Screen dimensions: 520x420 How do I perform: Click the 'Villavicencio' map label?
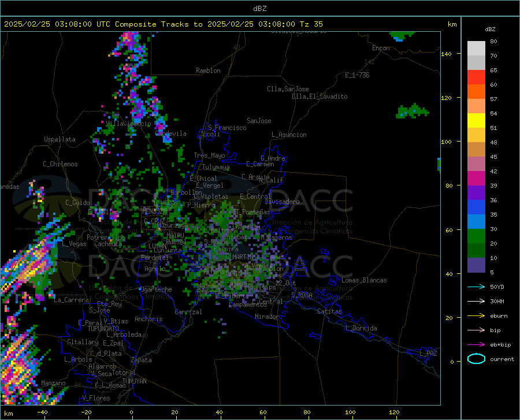pyautogui.click(x=129, y=124)
